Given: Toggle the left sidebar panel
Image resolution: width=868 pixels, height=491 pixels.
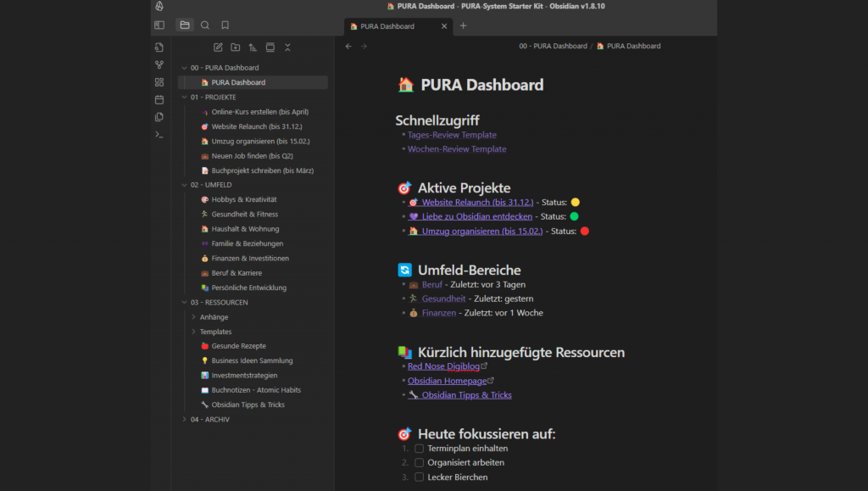Looking at the screenshot, I should point(159,25).
